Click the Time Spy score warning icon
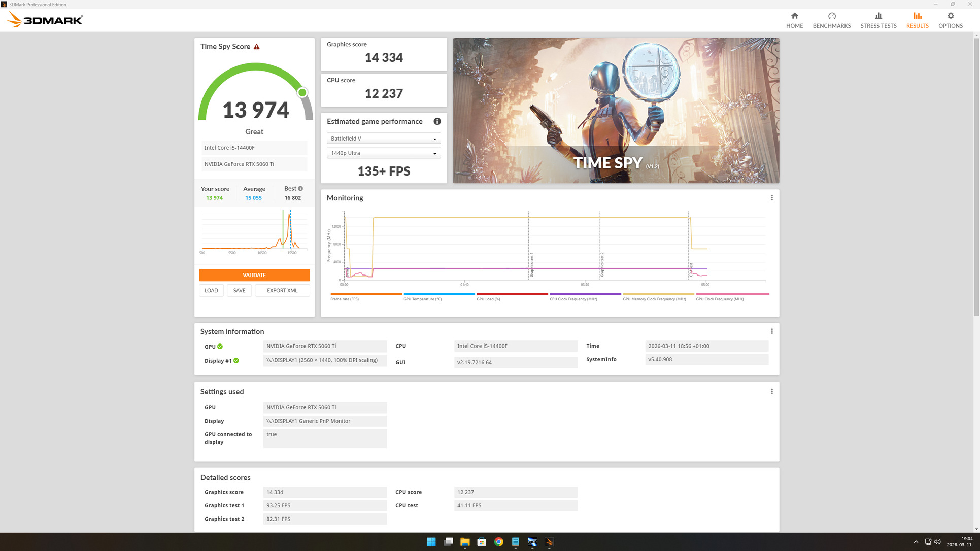This screenshot has width=980, height=551. point(257,47)
